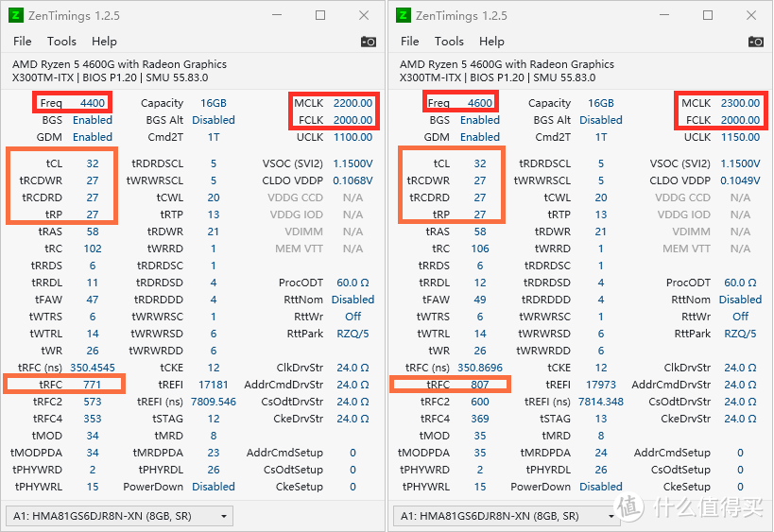The image size is (774, 532).
Task: Open the Tools menu in the right window
Action: (449, 42)
